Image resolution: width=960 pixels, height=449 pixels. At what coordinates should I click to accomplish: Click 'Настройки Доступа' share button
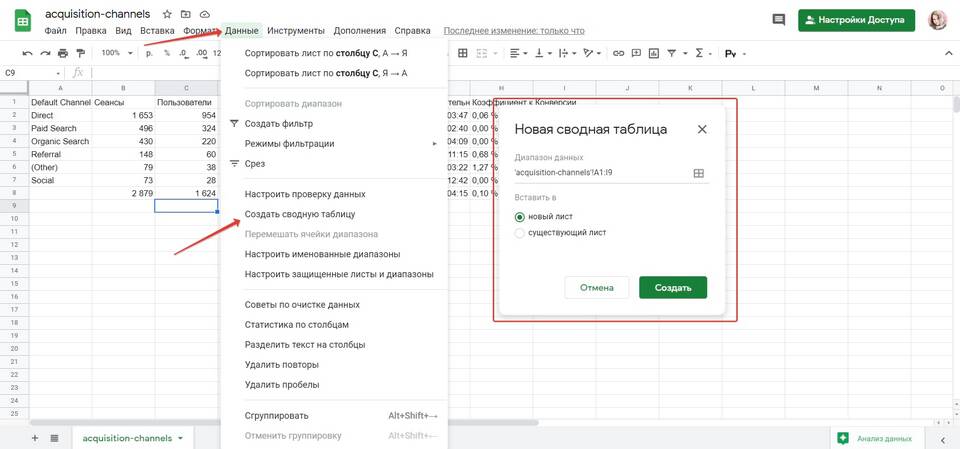[856, 20]
